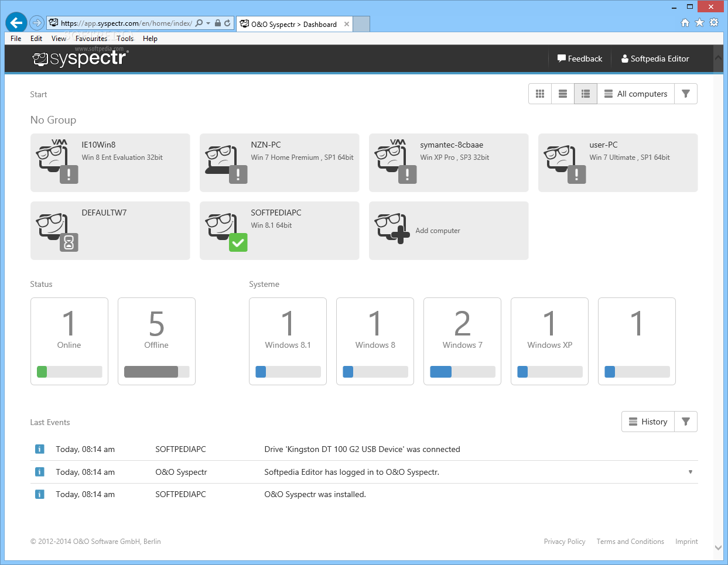The image size is (728, 565).
Task: Switch to large tile grid view
Action: [540, 94]
